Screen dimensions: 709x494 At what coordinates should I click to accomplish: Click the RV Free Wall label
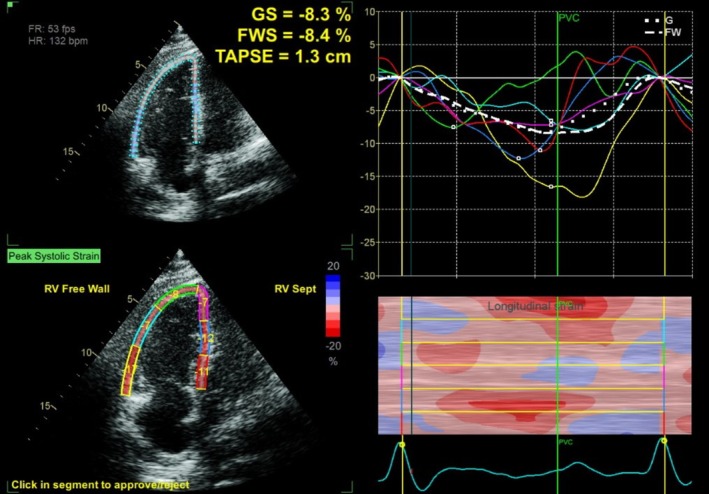77,289
